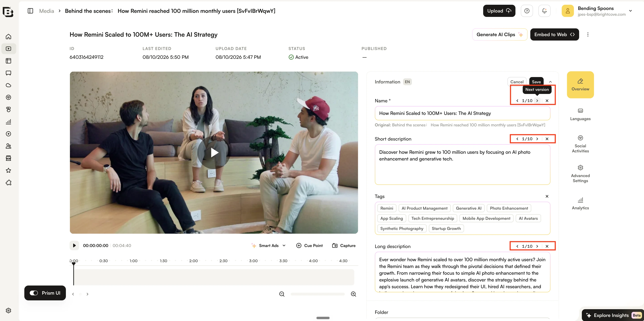Viewport: 644px width, 321px height.
Task: Play the video in the preview
Action: pos(214,153)
